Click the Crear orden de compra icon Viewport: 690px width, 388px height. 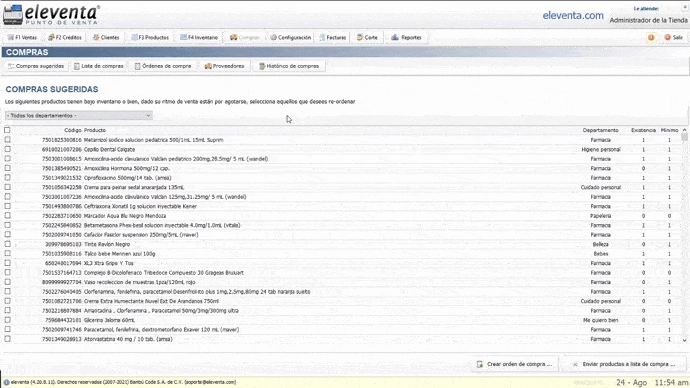click(480, 364)
